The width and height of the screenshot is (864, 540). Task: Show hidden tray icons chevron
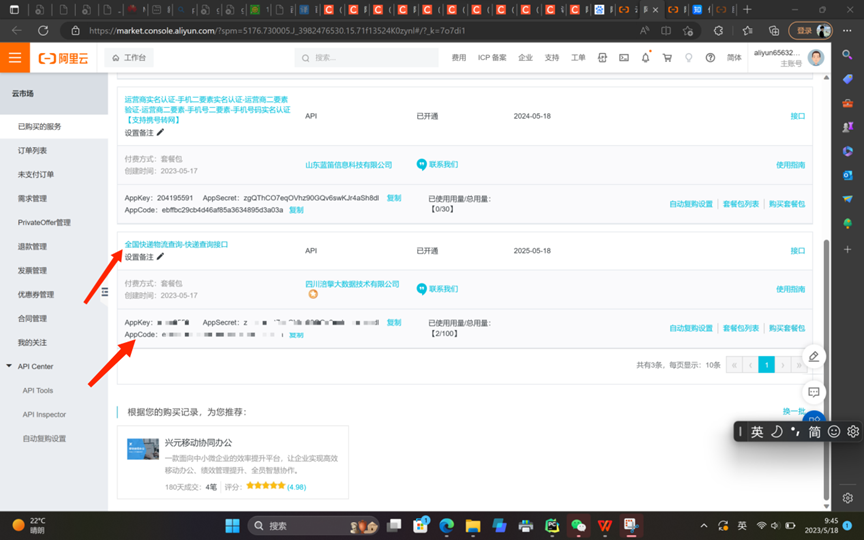tap(704, 525)
